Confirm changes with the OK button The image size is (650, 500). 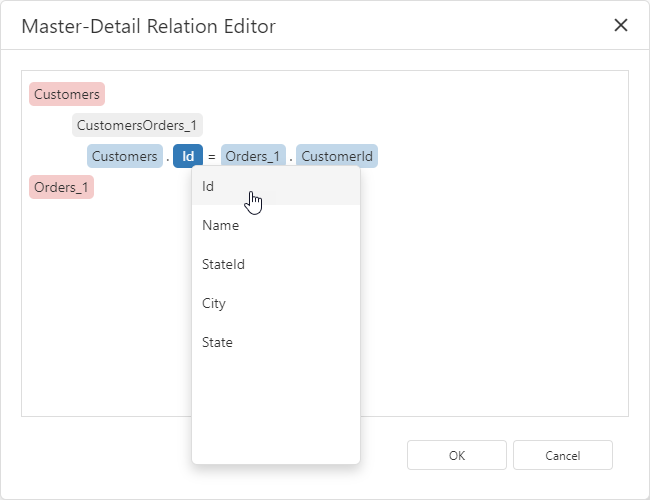coord(456,455)
